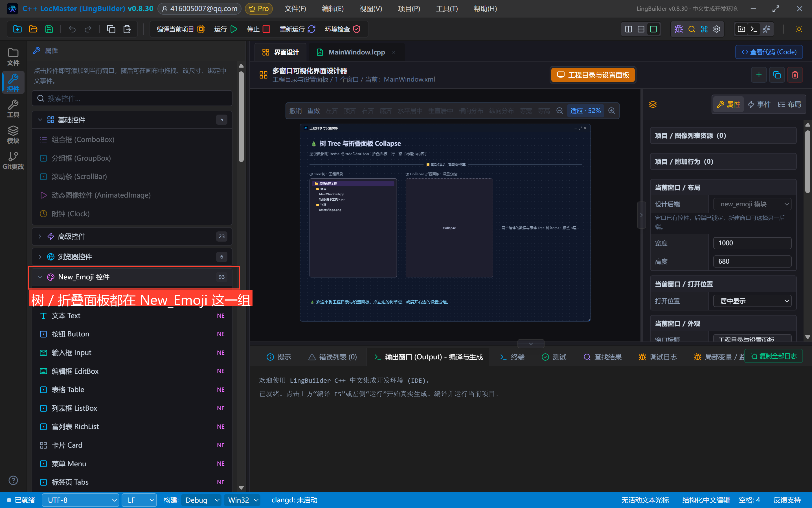Click the 搜索控件 search field

pyautogui.click(x=132, y=98)
